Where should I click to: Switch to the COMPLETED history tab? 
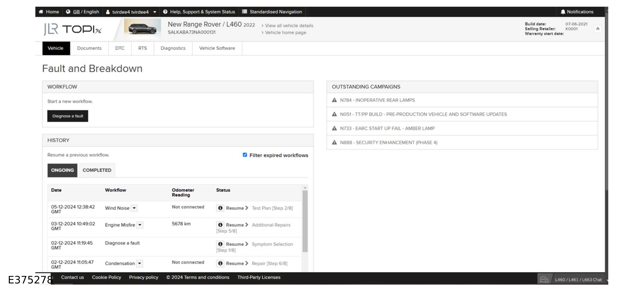click(97, 170)
